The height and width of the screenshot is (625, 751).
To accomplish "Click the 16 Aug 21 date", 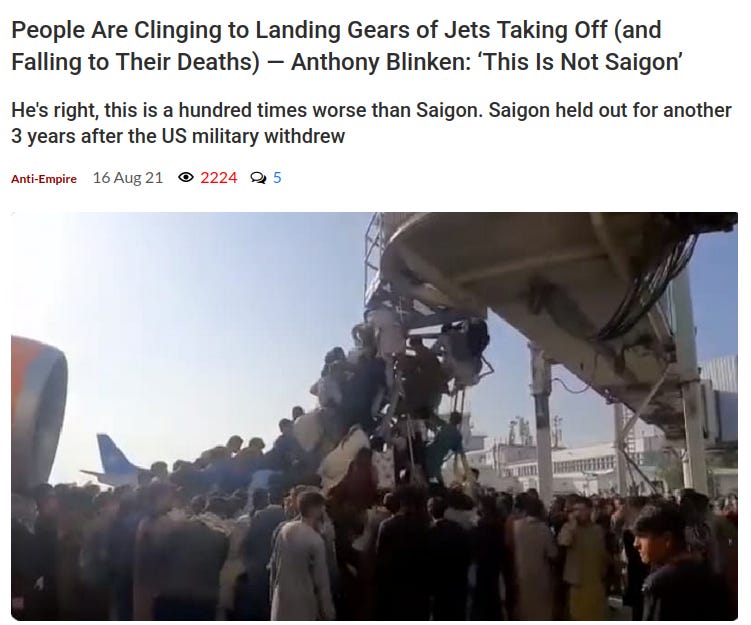I will click(128, 178).
